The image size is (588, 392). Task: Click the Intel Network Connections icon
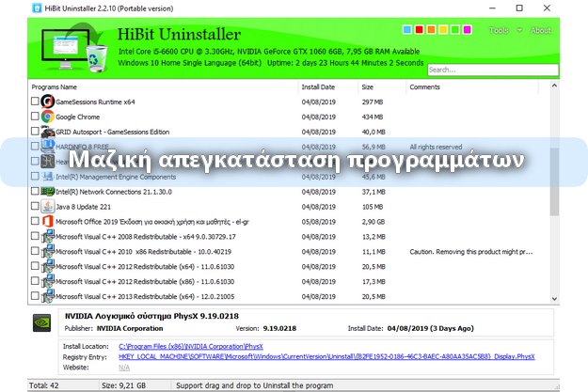(x=48, y=192)
